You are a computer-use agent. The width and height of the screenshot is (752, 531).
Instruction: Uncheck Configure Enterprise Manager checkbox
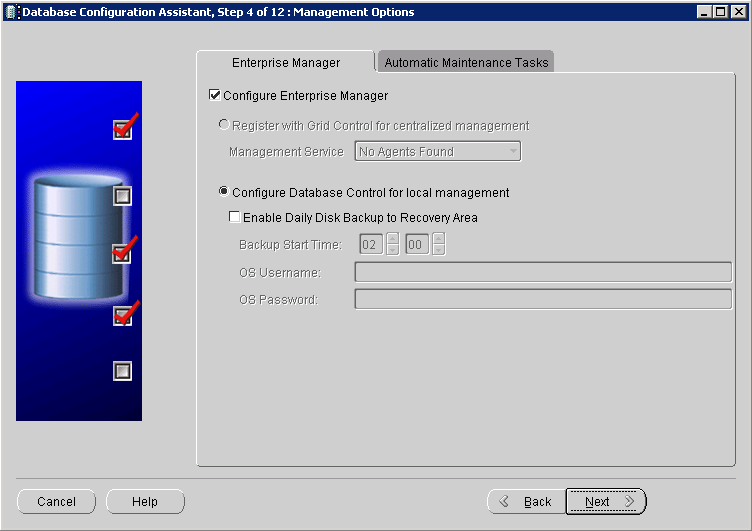(214, 95)
